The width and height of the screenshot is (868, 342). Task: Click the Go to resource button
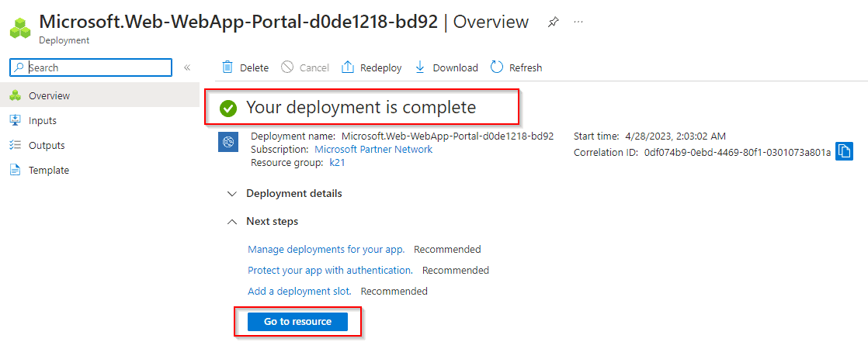pyautogui.click(x=297, y=321)
